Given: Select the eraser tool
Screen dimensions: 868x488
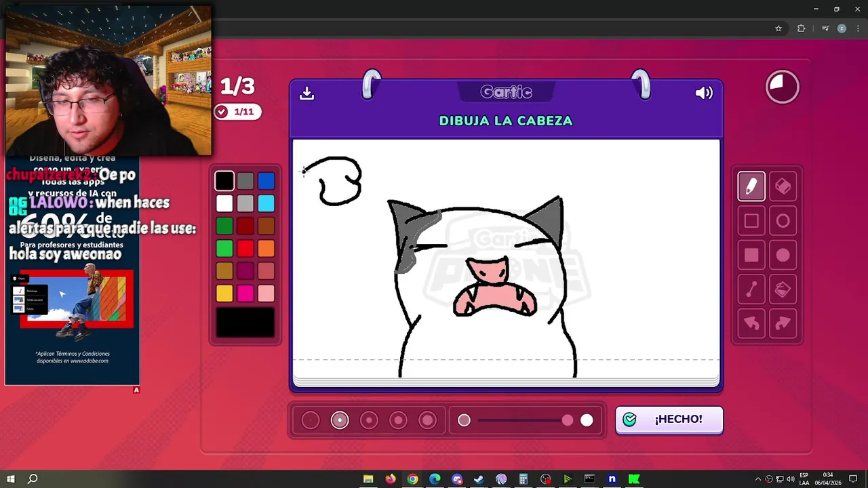Looking at the screenshot, I should pyautogui.click(x=783, y=186).
